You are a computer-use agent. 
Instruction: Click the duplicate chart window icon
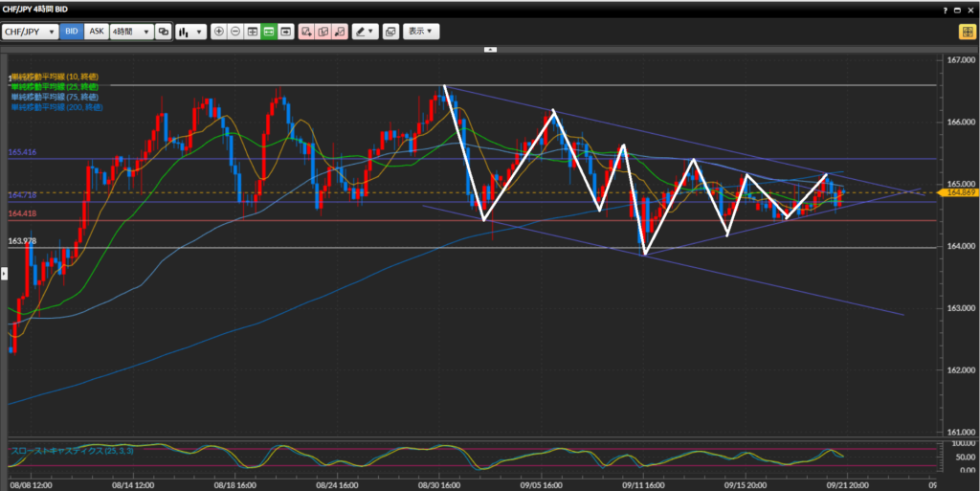point(390,32)
